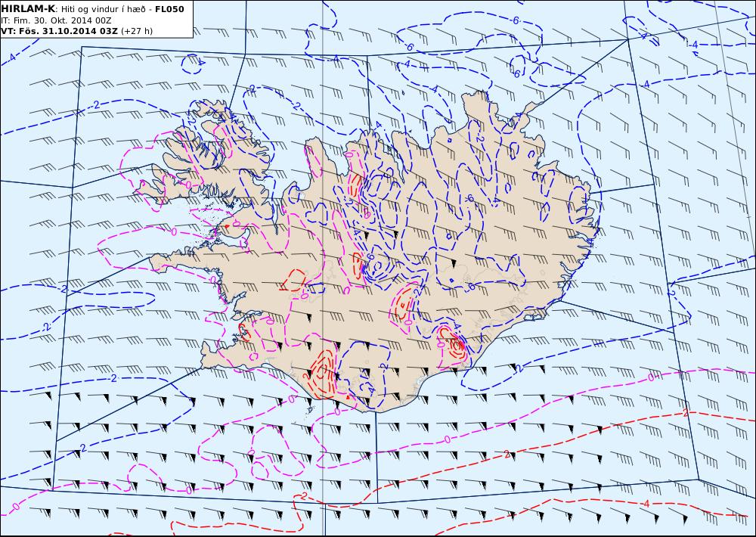Viewport: 756px width, 537px height.
Task: Click the HIRLAM-K model name in title
Action: pos(28,9)
